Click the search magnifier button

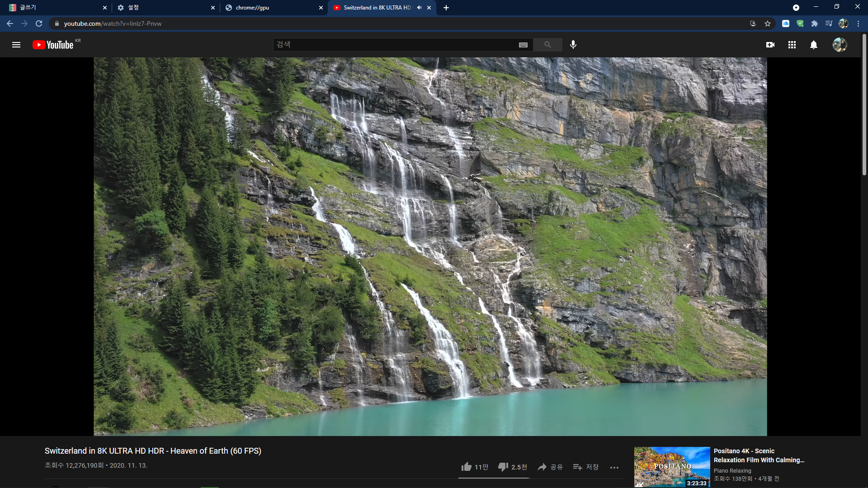[547, 45]
